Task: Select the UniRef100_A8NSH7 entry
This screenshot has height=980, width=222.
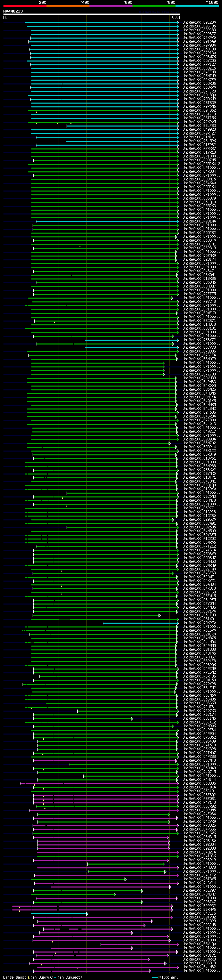Action: point(199,894)
